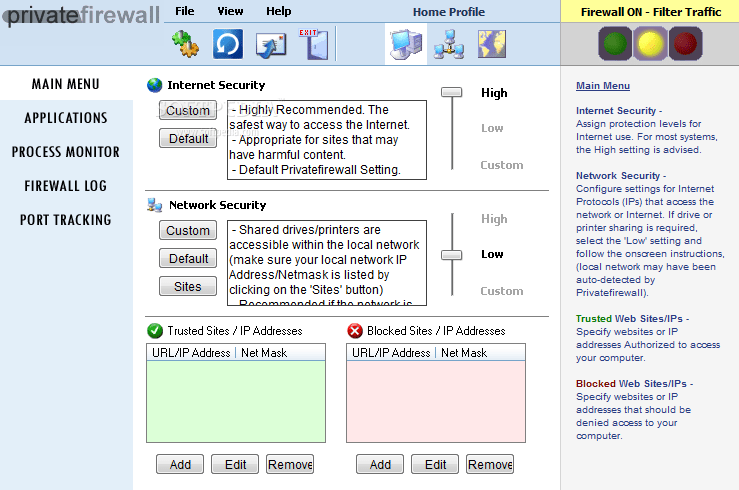Screen dimensions: 739x490
Task: Click inside the green trusted sites list
Action: point(236,401)
